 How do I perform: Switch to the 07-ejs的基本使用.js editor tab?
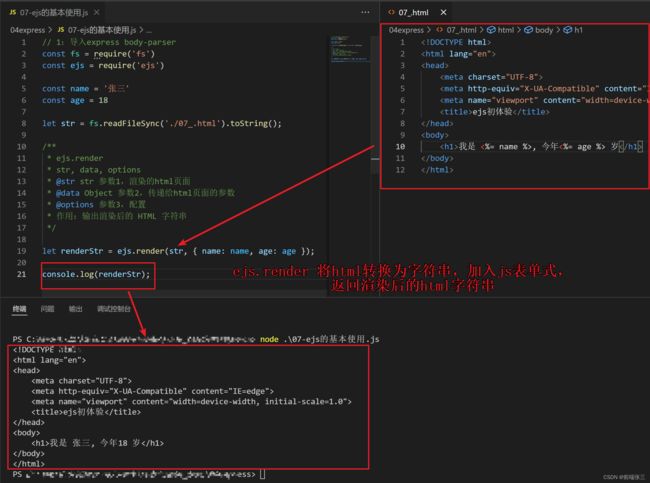[x=54, y=12]
